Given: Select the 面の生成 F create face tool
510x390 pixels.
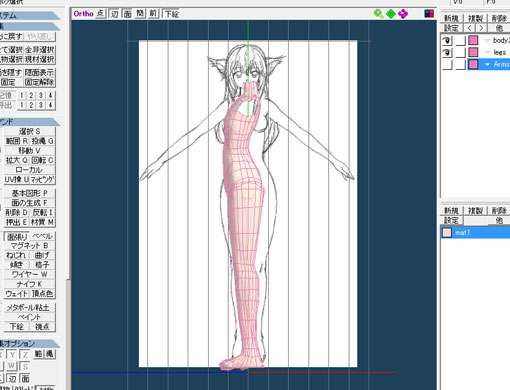Looking at the screenshot, I should pos(29,203).
